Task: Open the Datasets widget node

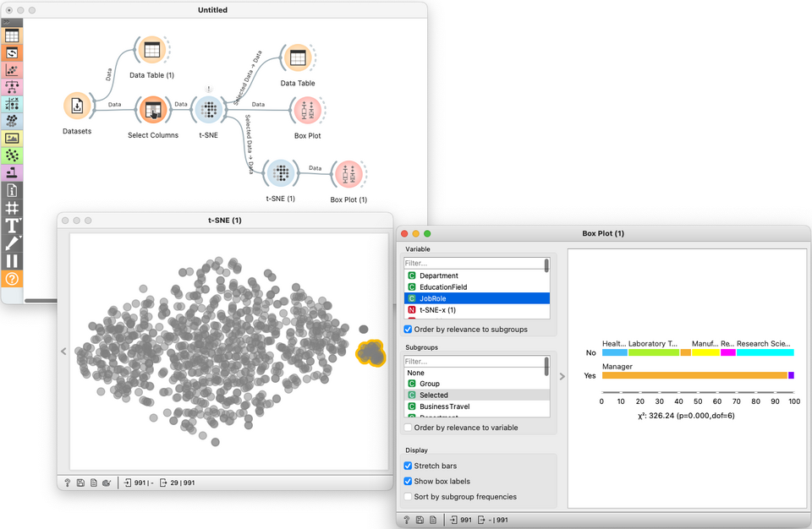Action: tap(77, 106)
